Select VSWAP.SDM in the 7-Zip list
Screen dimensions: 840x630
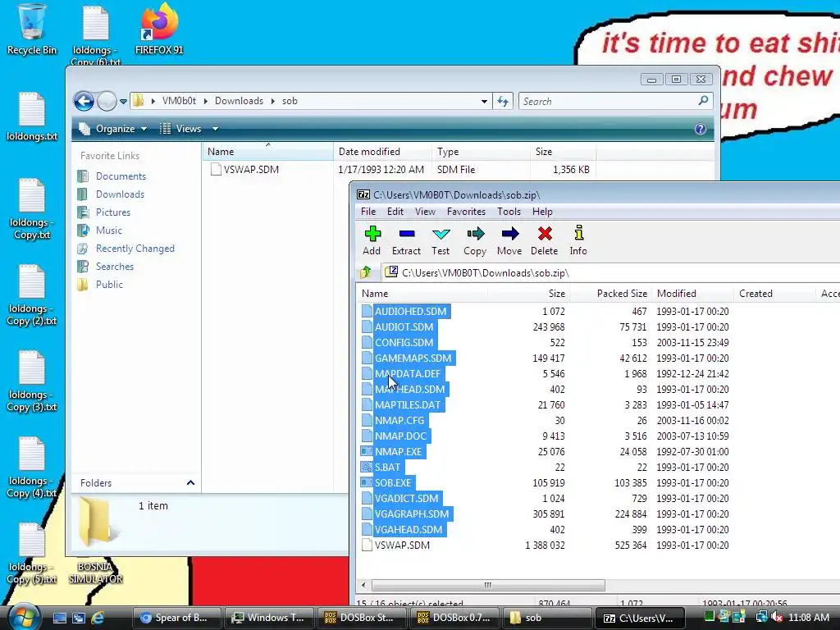[x=402, y=546]
